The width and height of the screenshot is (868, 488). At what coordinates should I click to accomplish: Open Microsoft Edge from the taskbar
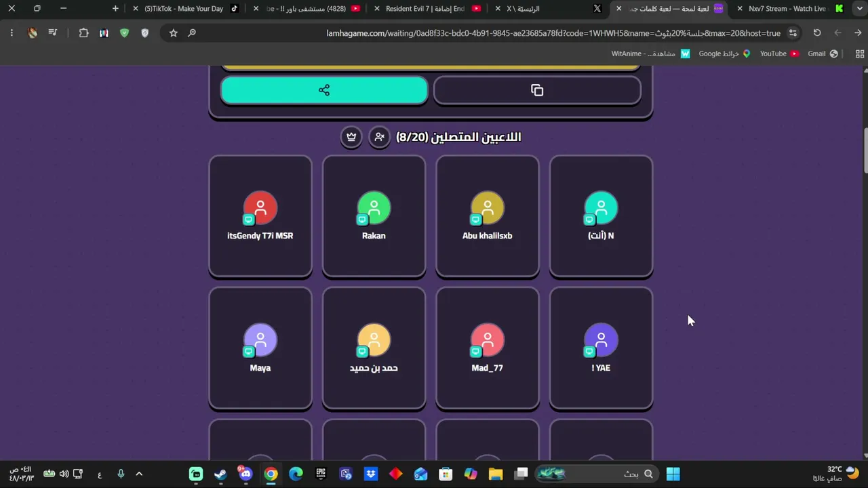click(x=296, y=474)
